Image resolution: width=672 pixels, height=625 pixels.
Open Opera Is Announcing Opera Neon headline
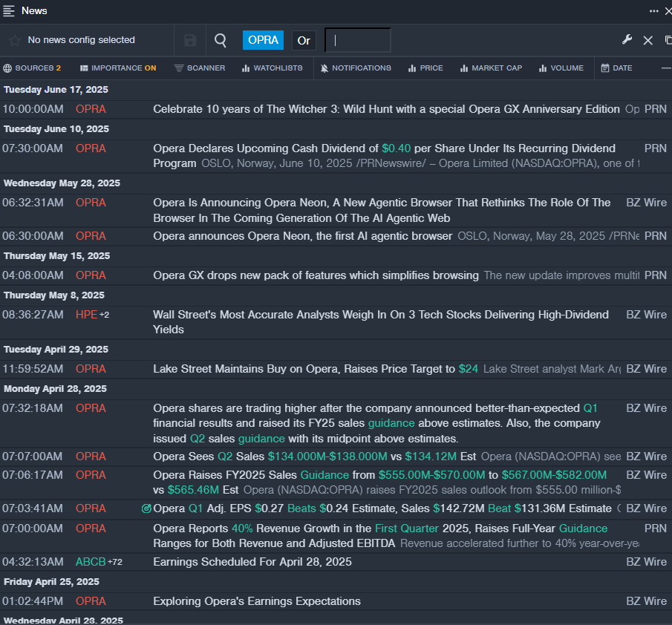[382, 210]
